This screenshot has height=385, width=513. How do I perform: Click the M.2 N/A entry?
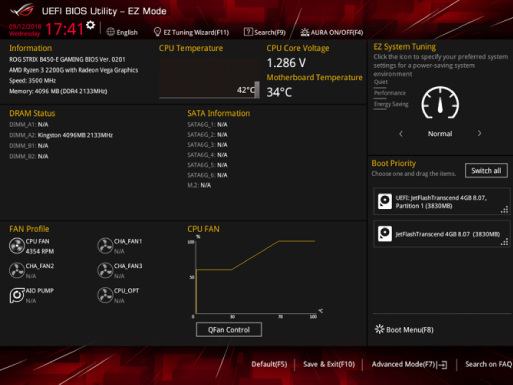click(x=199, y=185)
